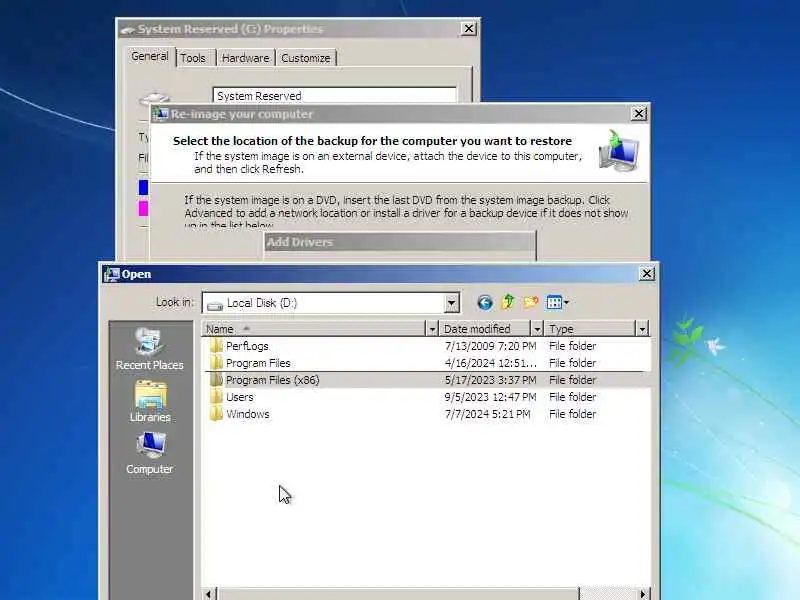Open the Name column filter dropdown arrow
800x600 pixels.
pyautogui.click(x=432, y=329)
